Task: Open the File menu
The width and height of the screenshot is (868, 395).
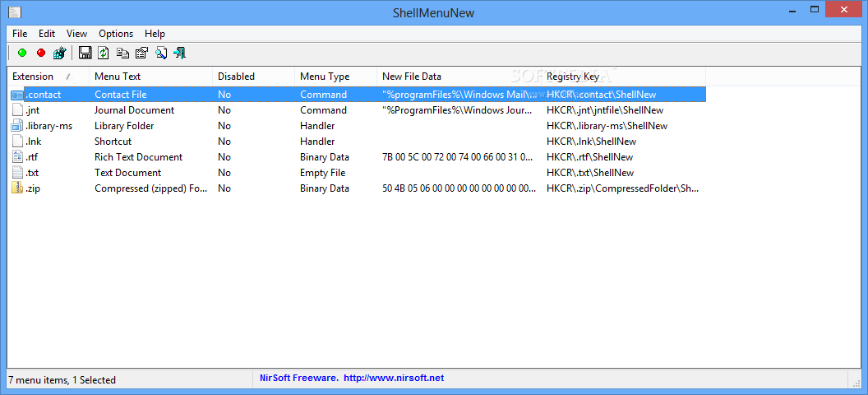Action: tap(20, 33)
